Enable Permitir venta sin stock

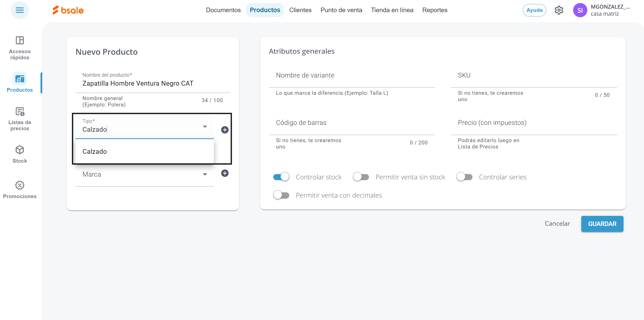[x=361, y=177]
